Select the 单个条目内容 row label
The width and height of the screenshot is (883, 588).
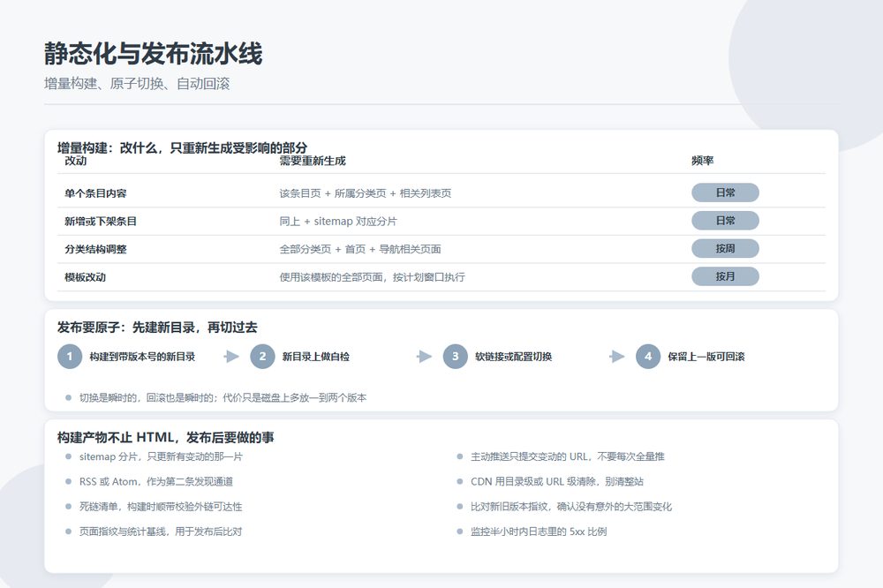pyautogui.click(x=95, y=193)
